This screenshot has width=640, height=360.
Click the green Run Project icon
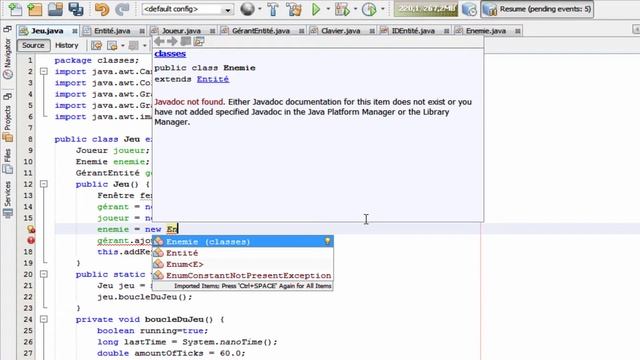pyautogui.click(x=316, y=9)
